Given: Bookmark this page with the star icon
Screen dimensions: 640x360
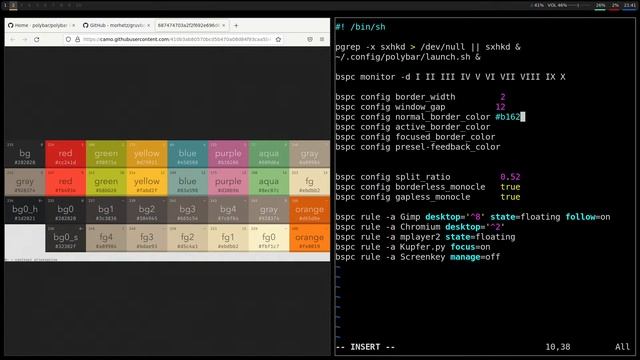Looking at the screenshot, I should [278, 39].
